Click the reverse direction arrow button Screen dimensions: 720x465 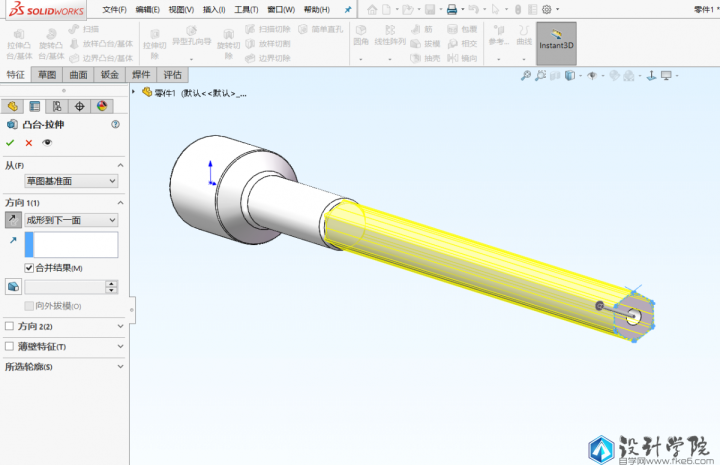[x=12, y=219]
